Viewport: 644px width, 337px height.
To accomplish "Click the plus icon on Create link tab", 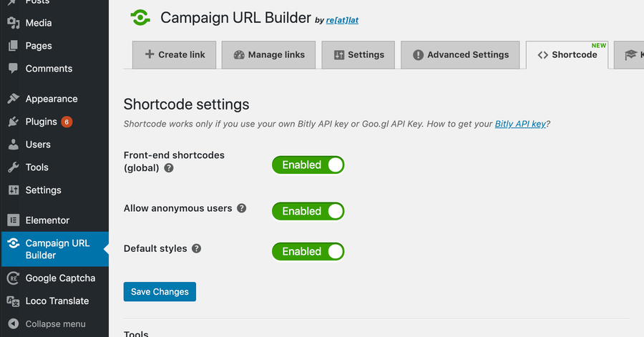I will pos(150,54).
